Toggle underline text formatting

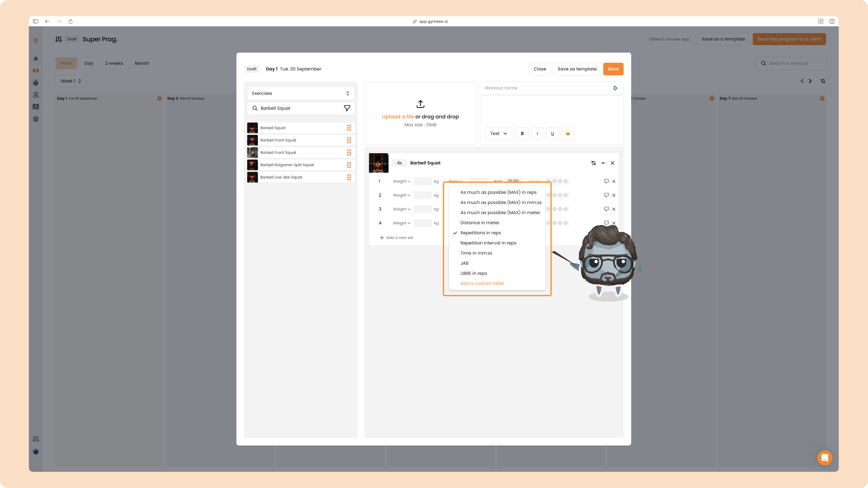(x=553, y=133)
